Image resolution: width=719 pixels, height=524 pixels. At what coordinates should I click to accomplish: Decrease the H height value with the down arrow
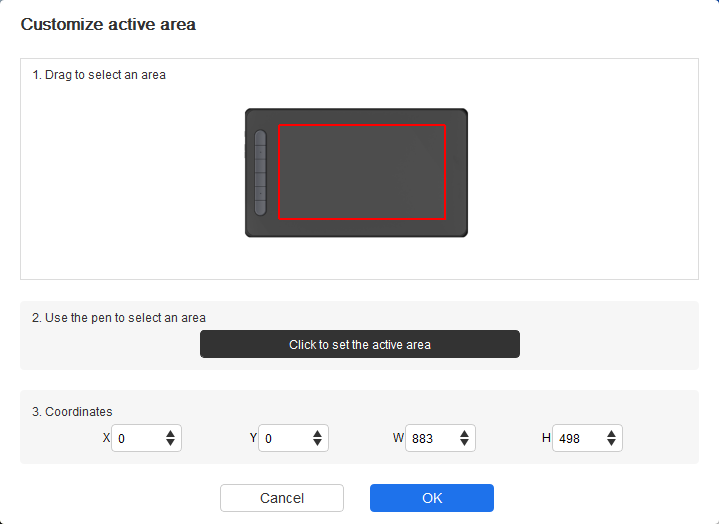pyautogui.click(x=611, y=442)
